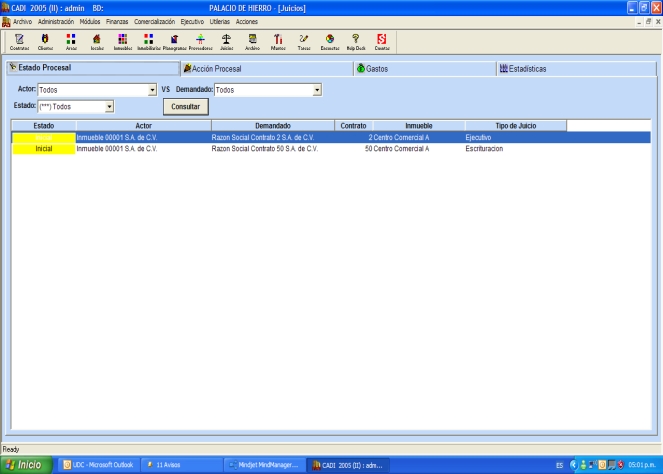
Task: Select the Proveedores toolbar icon
Action: coord(200,41)
